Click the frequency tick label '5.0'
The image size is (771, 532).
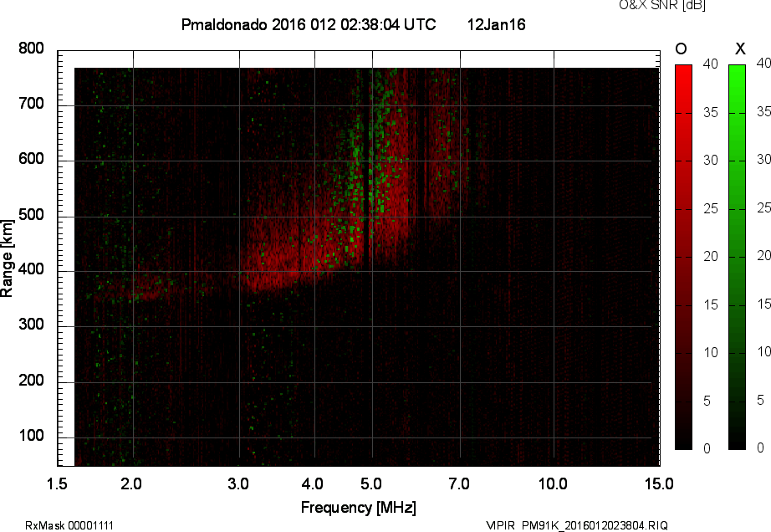pos(371,483)
